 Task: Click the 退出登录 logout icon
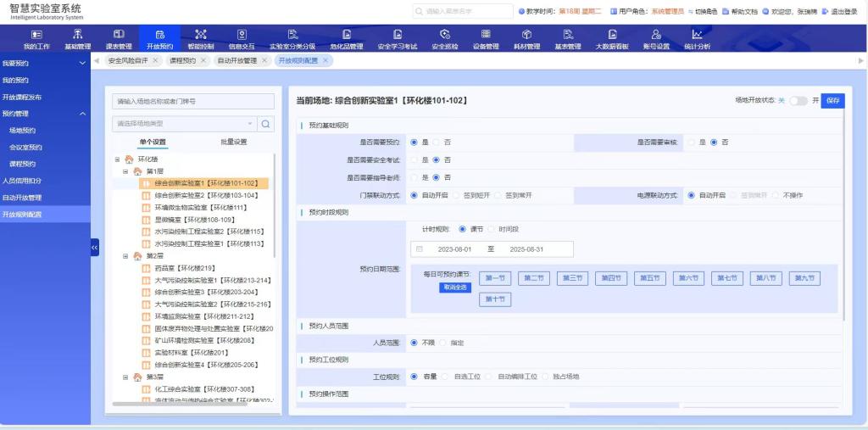tap(825, 12)
